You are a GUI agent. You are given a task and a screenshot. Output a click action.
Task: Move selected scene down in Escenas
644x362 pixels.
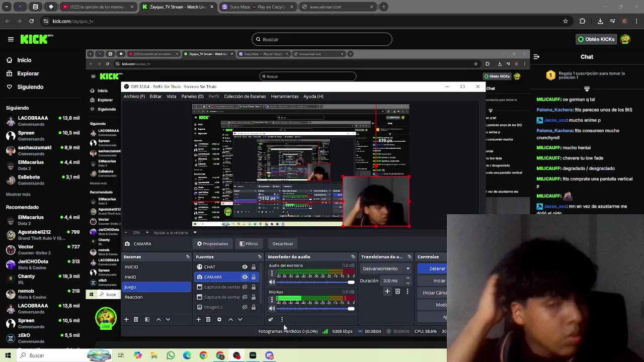[x=168, y=319]
